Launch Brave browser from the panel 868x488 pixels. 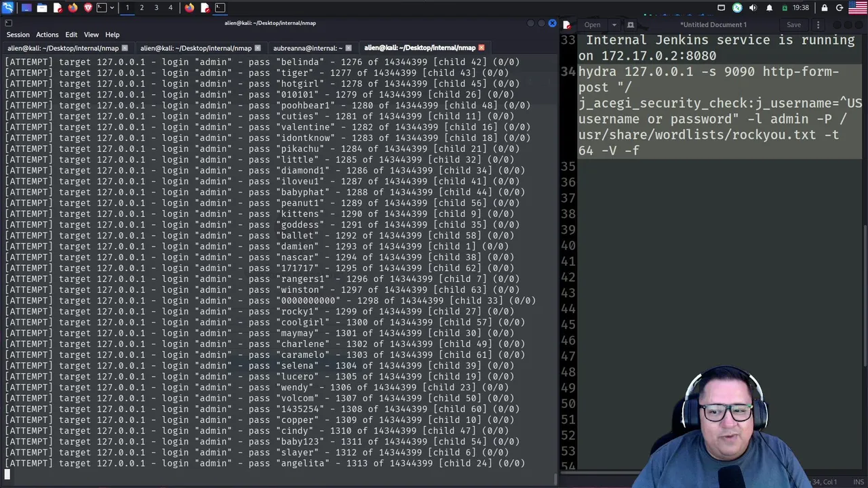(88, 7)
